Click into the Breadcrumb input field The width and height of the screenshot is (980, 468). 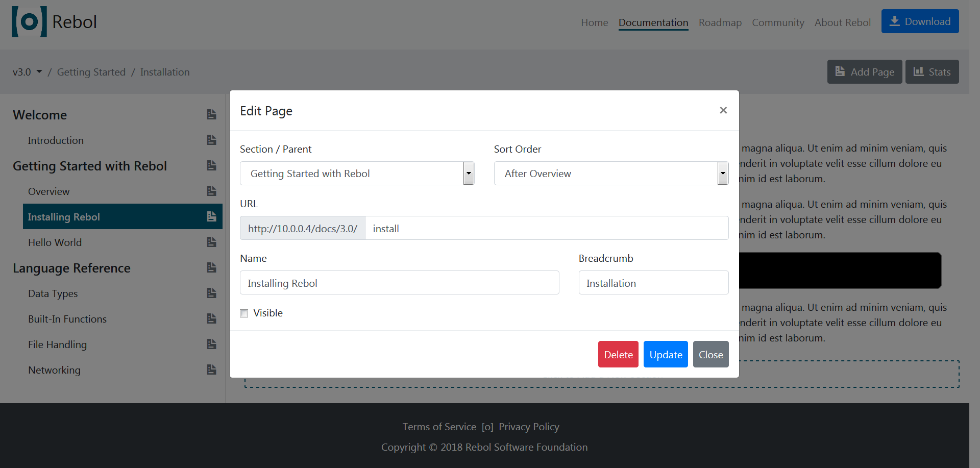pos(653,283)
